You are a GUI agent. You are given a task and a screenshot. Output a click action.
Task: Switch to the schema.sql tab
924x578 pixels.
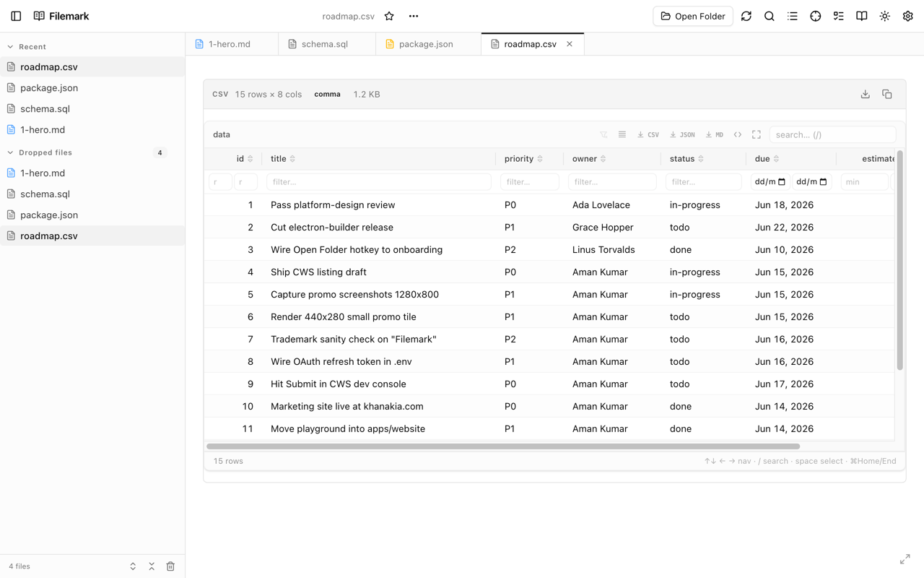point(327,44)
